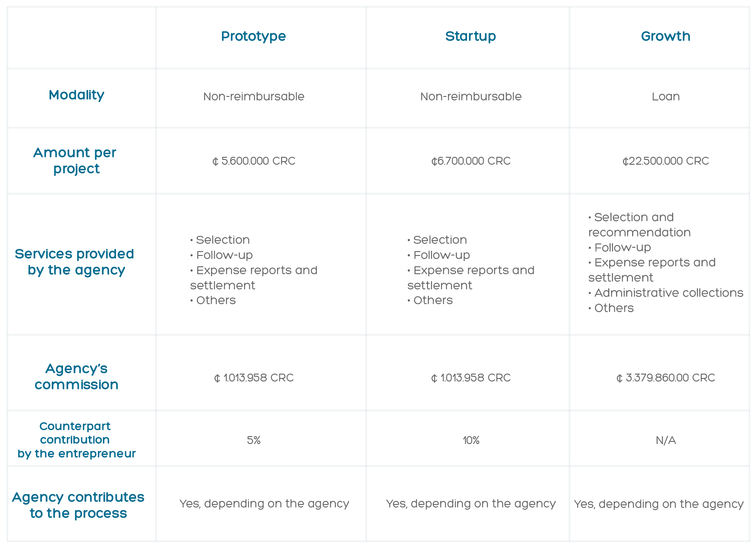Click the Prototype column header
Screen dimensions: 756x547
coord(253,36)
